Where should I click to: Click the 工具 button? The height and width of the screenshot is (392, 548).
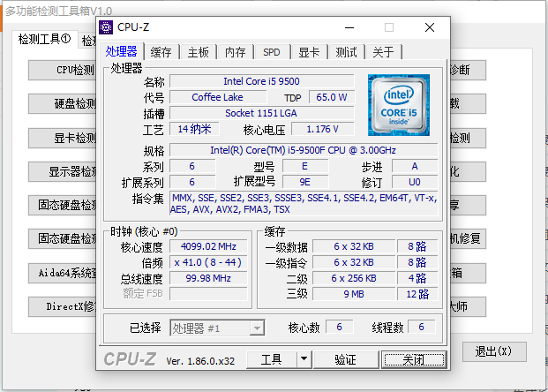point(271,359)
